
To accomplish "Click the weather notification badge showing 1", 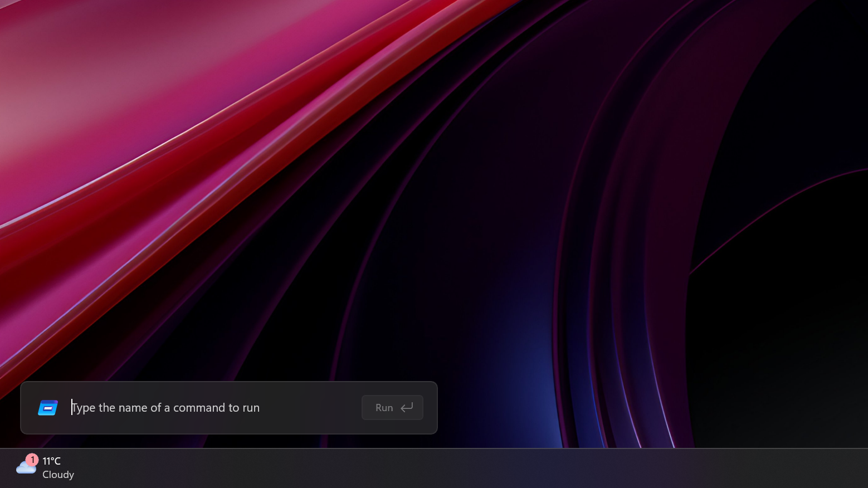I will (32, 460).
